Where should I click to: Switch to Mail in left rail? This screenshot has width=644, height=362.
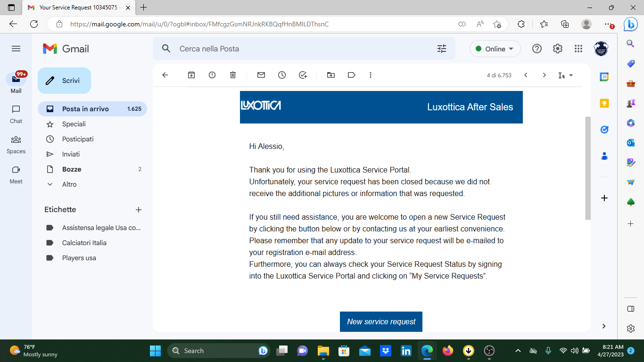tap(16, 83)
